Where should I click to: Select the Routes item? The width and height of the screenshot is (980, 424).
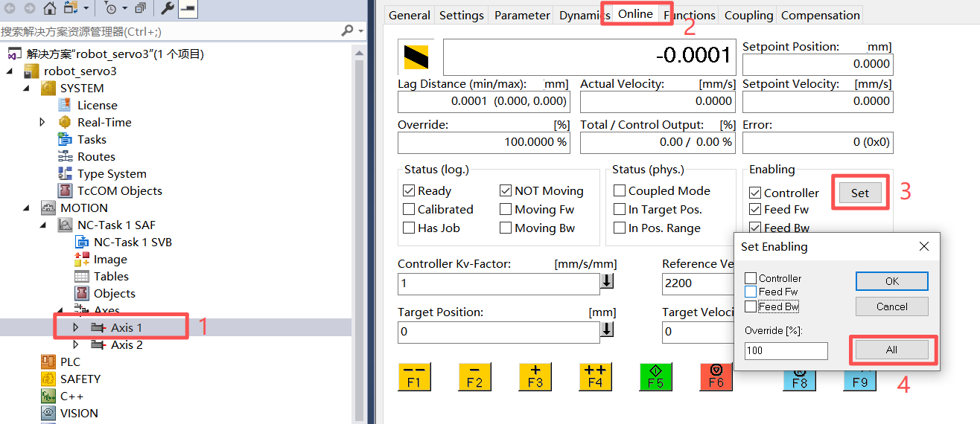[96, 157]
